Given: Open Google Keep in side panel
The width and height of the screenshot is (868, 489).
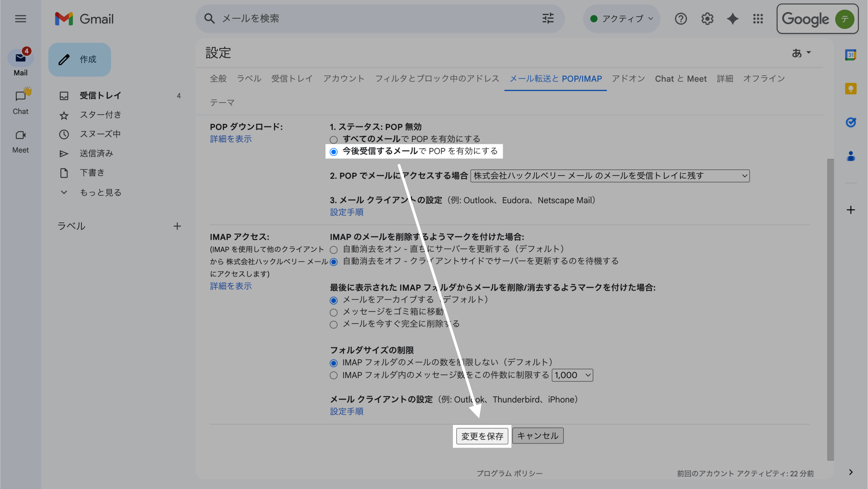Looking at the screenshot, I should click(x=850, y=89).
